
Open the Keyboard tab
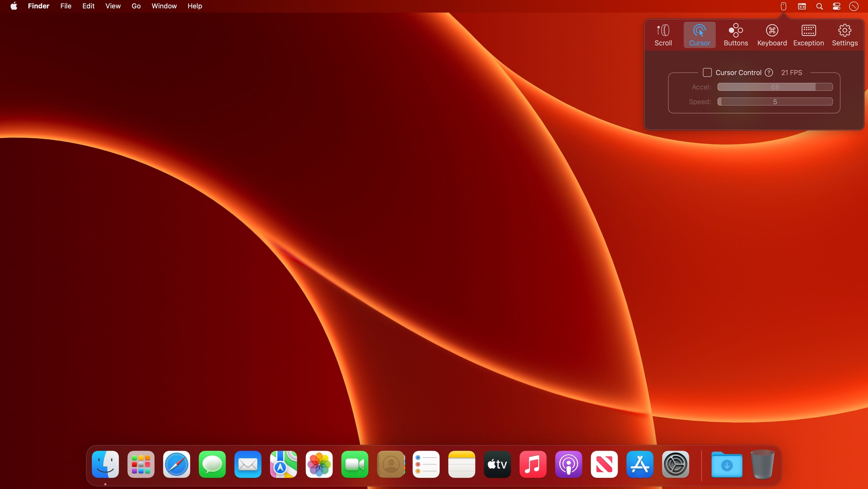coord(772,35)
